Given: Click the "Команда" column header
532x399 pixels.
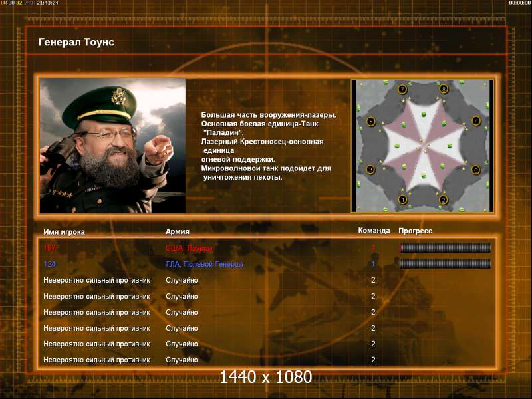Looking at the screenshot, I should click(x=374, y=231).
